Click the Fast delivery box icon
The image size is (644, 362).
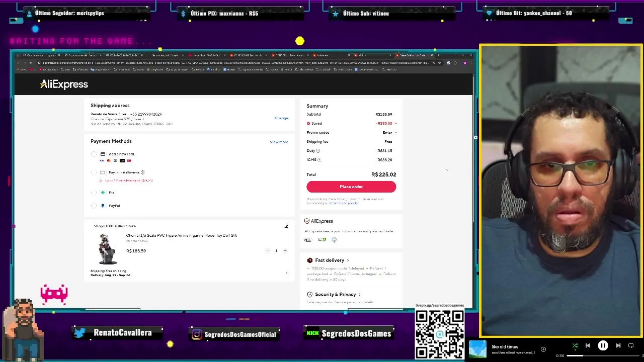310,260
